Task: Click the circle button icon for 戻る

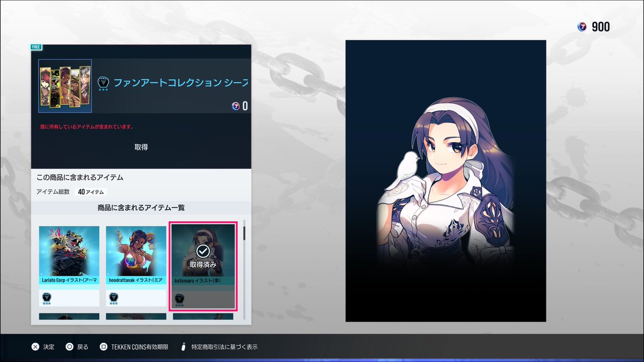Action: point(69,347)
